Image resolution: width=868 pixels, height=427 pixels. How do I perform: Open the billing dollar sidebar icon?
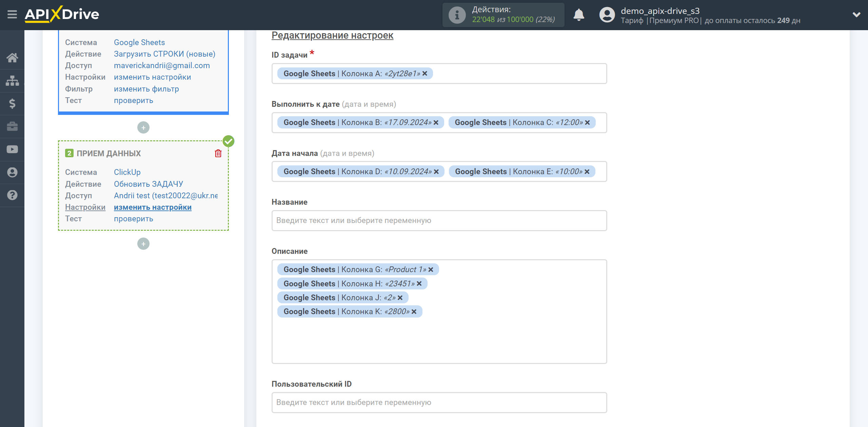pyautogui.click(x=12, y=103)
